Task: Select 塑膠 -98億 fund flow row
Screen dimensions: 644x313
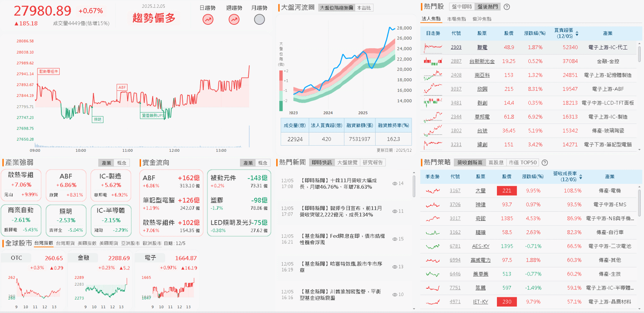Action: [238, 204]
